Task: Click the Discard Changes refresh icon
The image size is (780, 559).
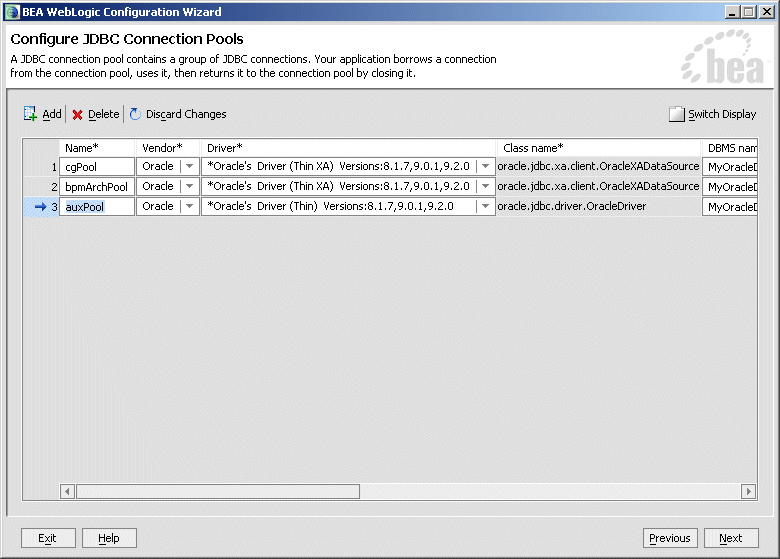Action: [x=135, y=114]
